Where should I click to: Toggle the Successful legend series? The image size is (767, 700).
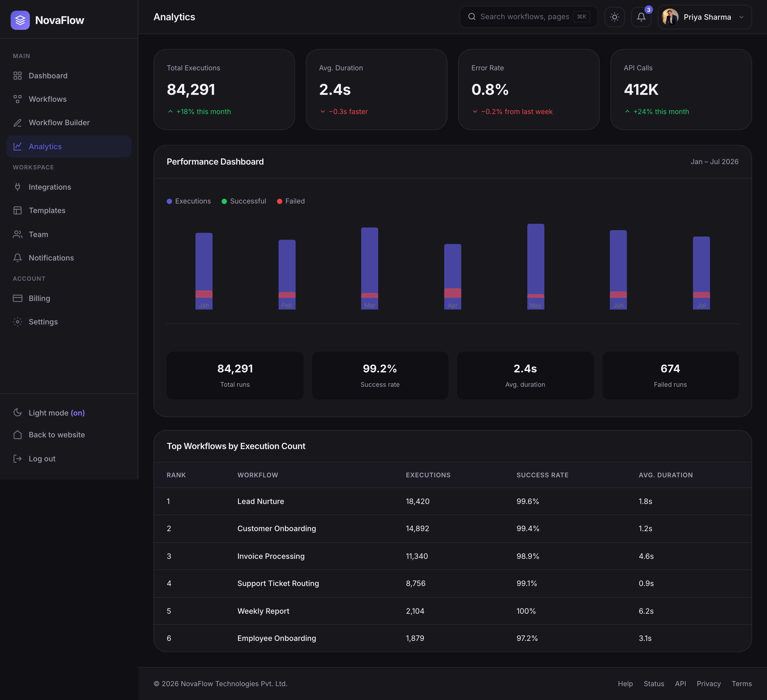pyautogui.click(x=244, y=201)
